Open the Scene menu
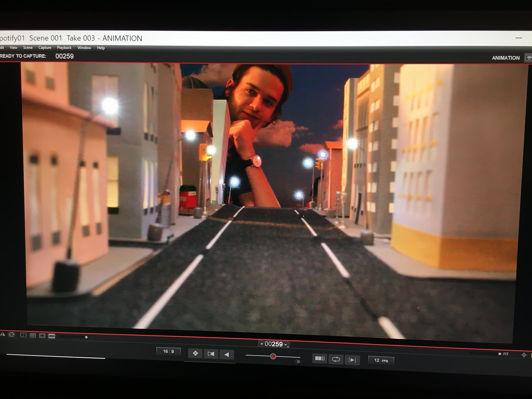This screenshot has height=399, width=532. tap(28, 48)
